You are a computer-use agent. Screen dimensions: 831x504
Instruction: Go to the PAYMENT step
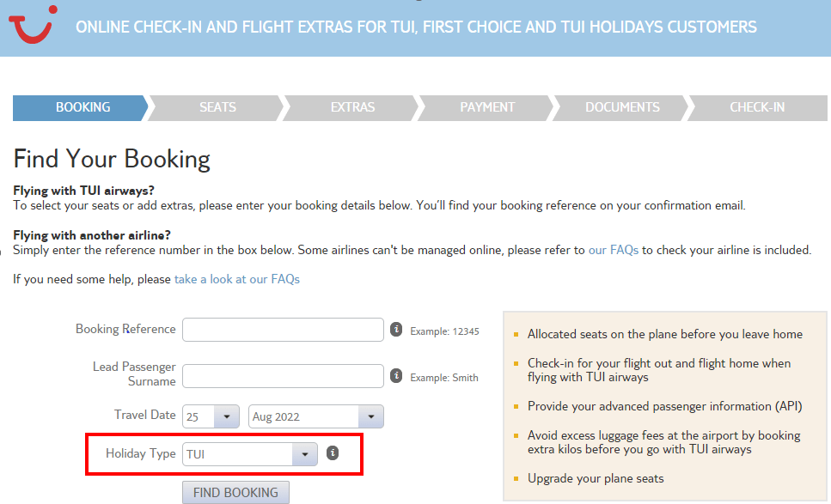click(487, 107)
